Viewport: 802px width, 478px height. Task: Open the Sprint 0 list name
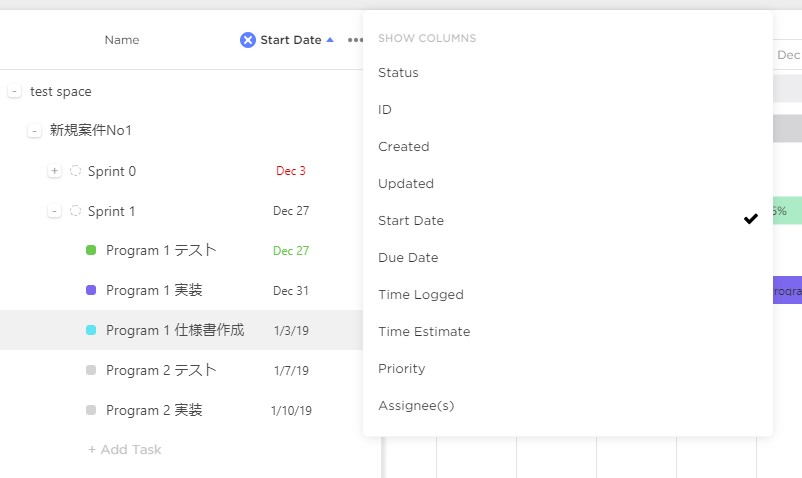112,171
